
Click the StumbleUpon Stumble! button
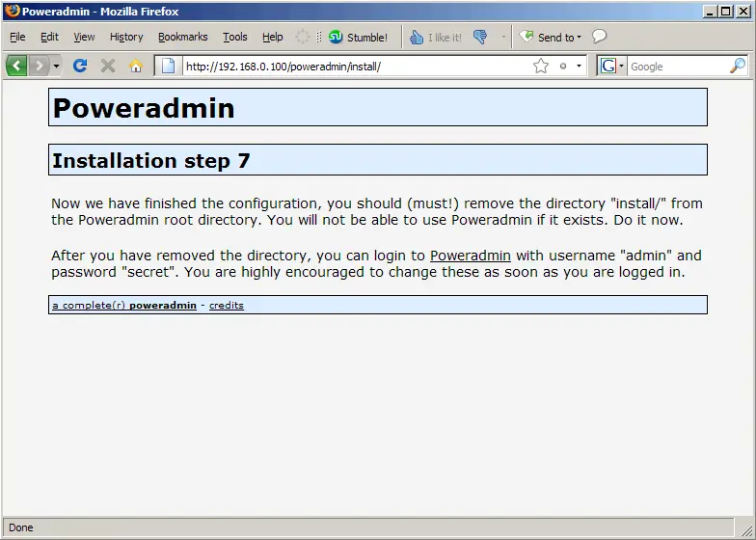pyautogui.click(x=359, y=37)
